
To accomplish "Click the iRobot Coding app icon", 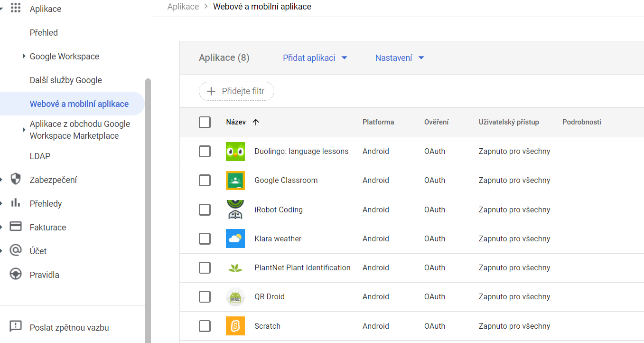I will click(235, 210).
